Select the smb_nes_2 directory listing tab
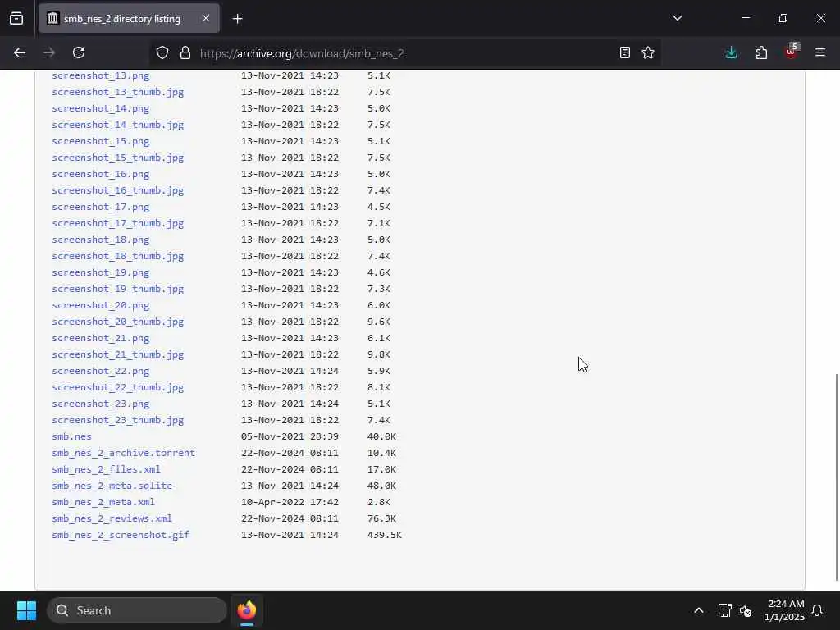 pos(129,19)
